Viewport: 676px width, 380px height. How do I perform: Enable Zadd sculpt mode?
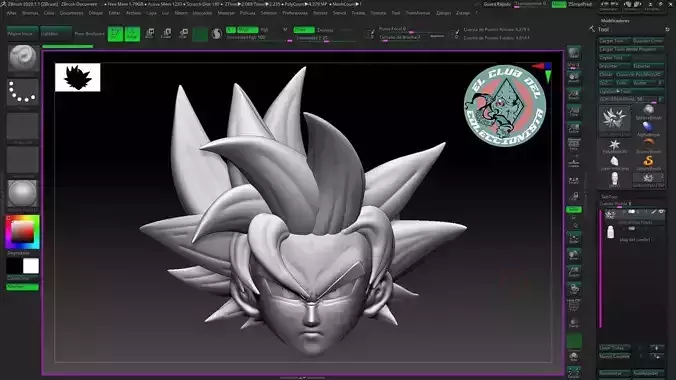[x=304, y=30]
